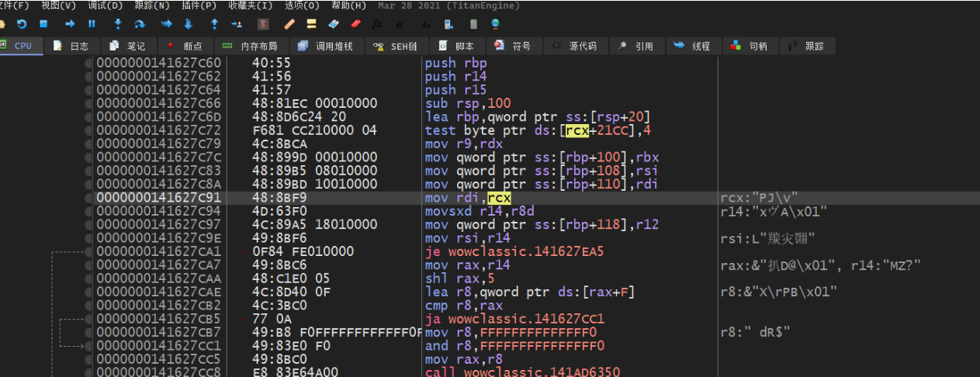
Task: Open the Patches bandage icon
Action: click(x=289, y=24)
